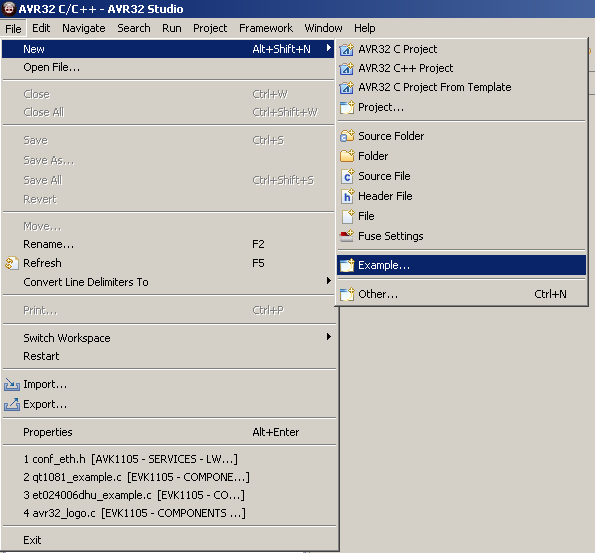Click the Header File h icon
This screenshot has height=553, width=595.
point(347,196)
